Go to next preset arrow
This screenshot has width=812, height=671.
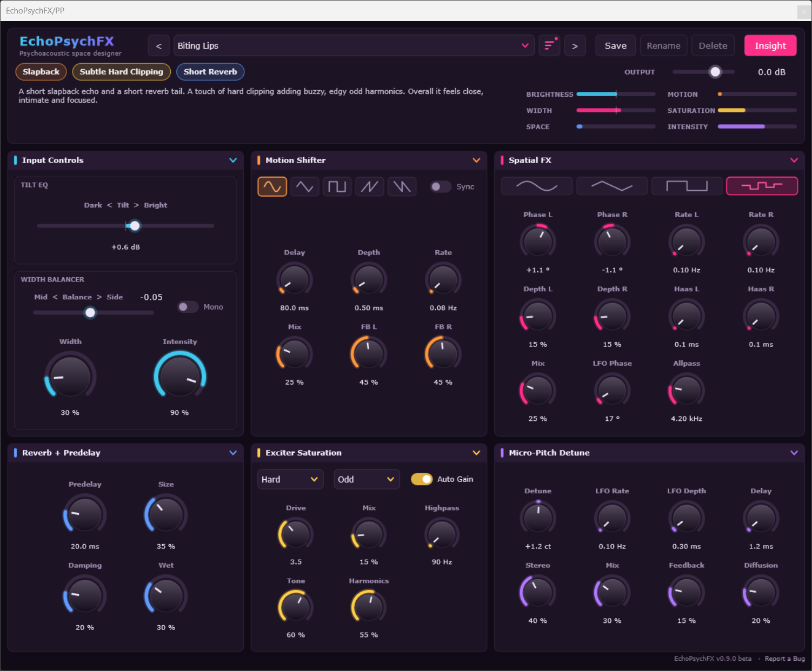pyautogui.click(x=575, y=46)
